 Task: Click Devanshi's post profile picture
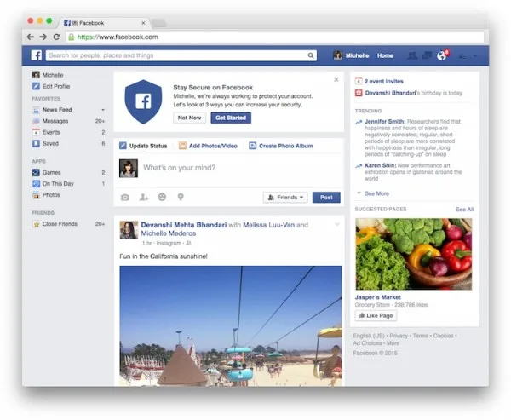click(129, 230)
